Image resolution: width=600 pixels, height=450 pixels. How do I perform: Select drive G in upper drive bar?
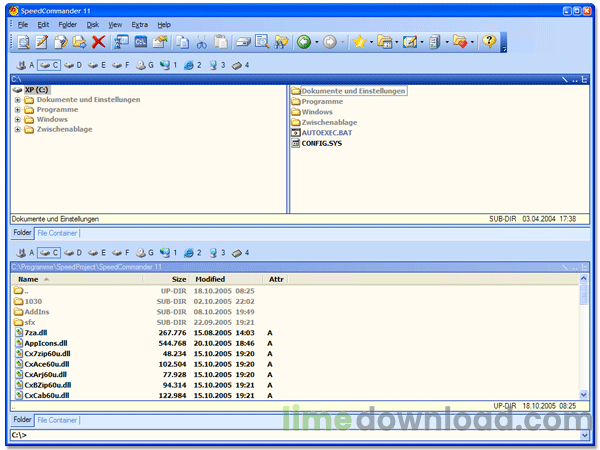[x=145, y=65]
